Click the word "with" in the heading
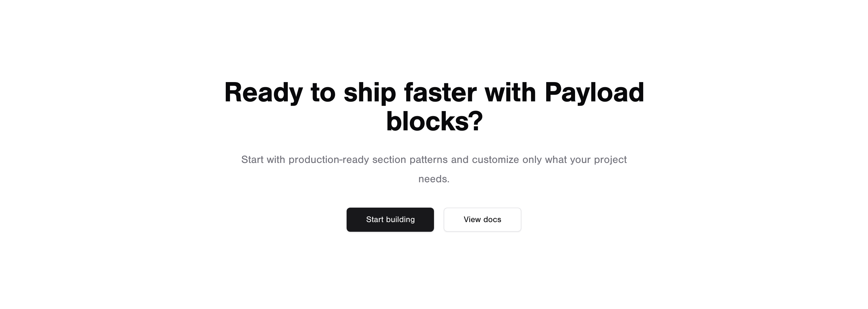868x309 pixels. (x=510, y=93)
